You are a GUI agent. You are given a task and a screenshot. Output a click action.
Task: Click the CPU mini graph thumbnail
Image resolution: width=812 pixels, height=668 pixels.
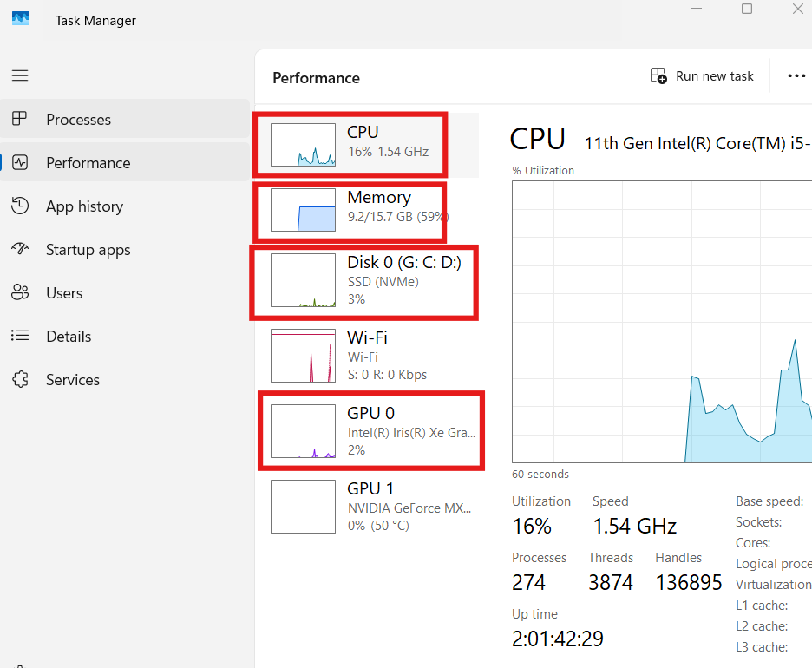click(303, 144)
